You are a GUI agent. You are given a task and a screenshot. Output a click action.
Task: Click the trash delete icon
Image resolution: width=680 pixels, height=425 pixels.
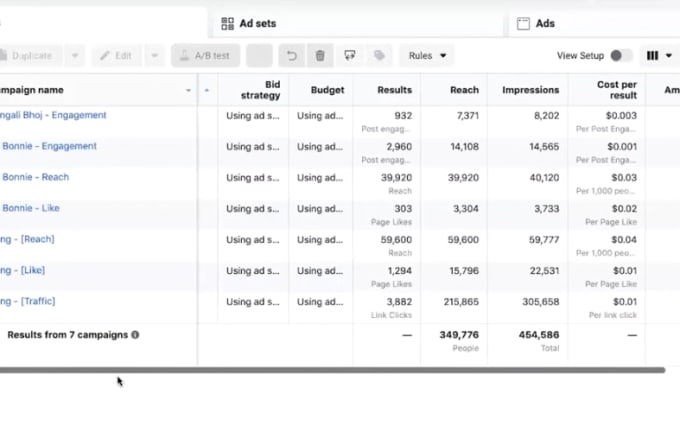pyautogui.click(x=320, y=56)
